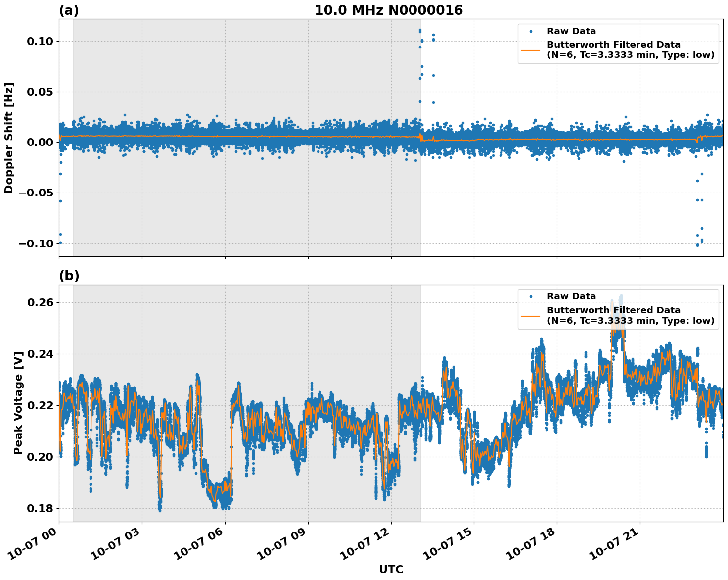Select the plot title 10.0 MHz N0000016
This screenshot has height=580, width=728.
point(389,9)
